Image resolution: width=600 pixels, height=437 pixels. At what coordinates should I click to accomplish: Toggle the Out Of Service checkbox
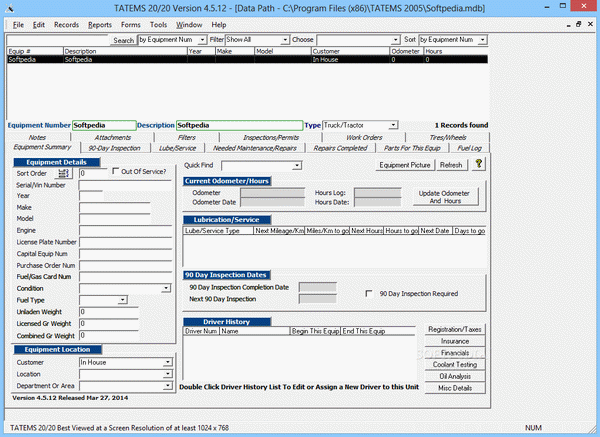116,171
